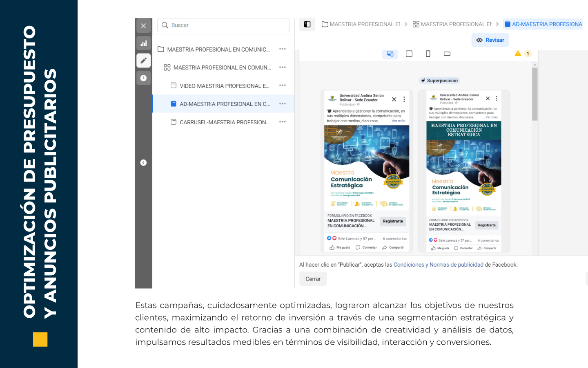Click the Superposición label
This screenshot has height=368, width=588.
[439, 81]
